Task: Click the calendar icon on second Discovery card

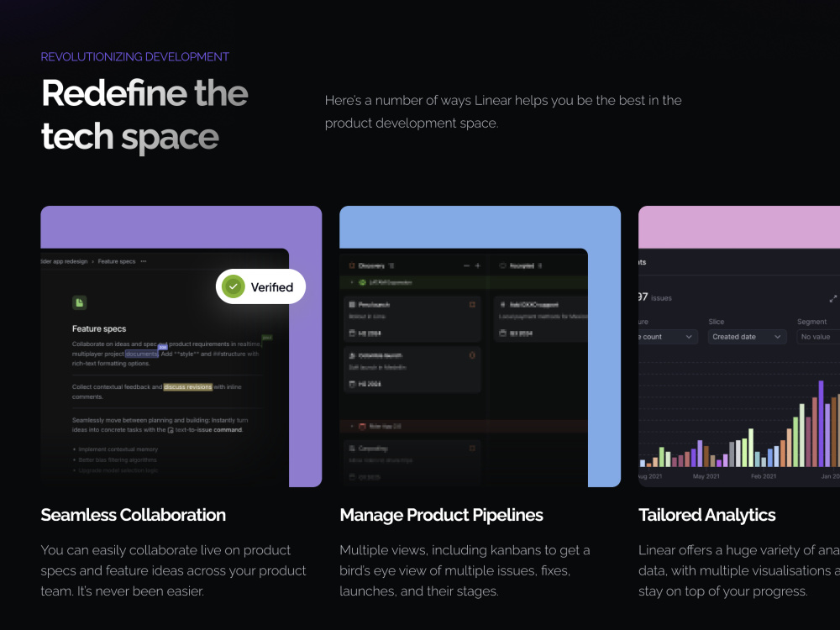Action: click(352, 384)
